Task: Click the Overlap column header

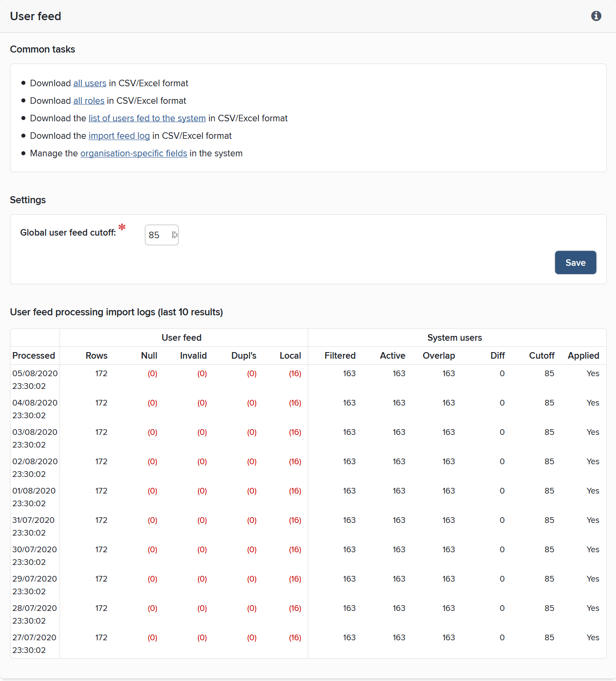Action: coord(439,356)
